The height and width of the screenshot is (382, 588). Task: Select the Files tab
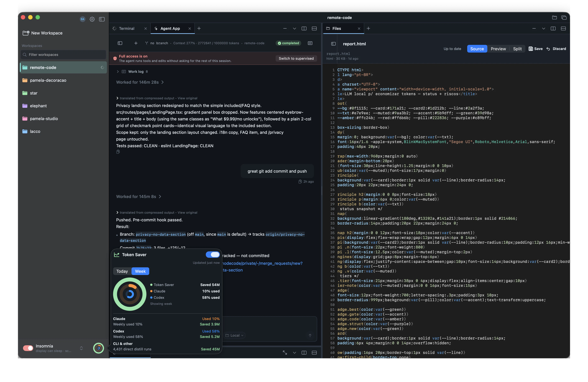pos(337,28)
